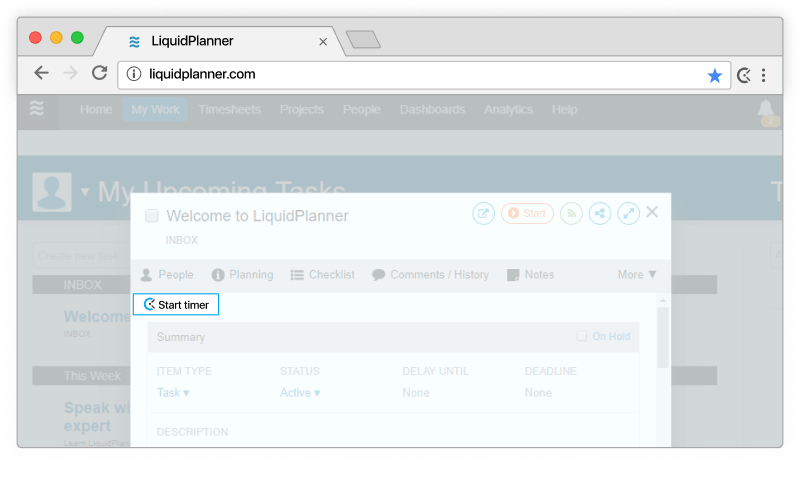Screen dimensions: 800x477
Task: Click the open-in-new-window icon
Action: 483,213
